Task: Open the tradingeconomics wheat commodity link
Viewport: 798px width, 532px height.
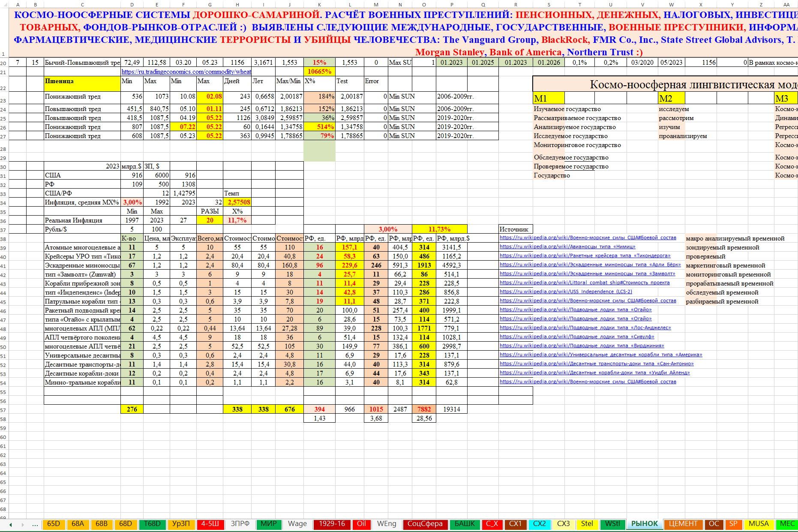Action: pos(186,72)
